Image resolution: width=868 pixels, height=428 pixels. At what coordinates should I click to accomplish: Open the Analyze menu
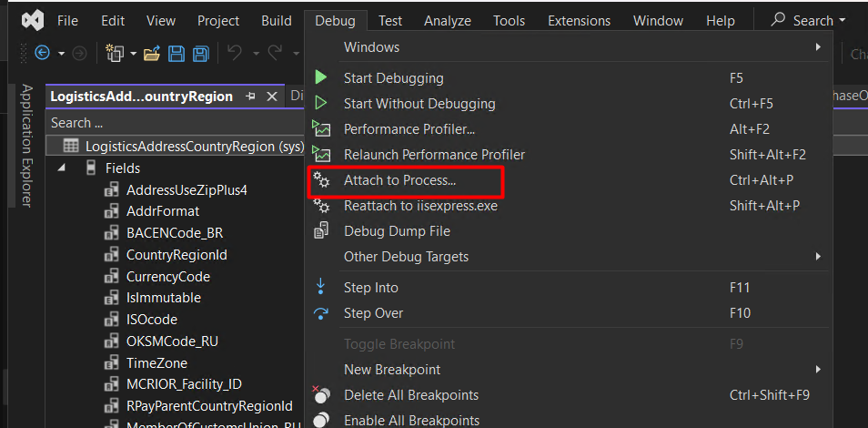448,20
